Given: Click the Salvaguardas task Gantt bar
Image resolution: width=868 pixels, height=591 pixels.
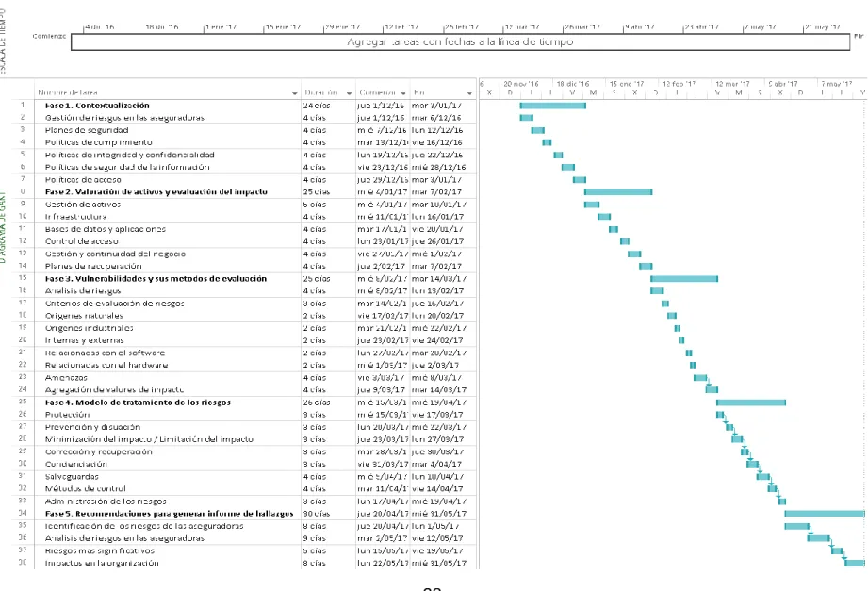Looking at the screenshot, I should (x=762, y=476).
